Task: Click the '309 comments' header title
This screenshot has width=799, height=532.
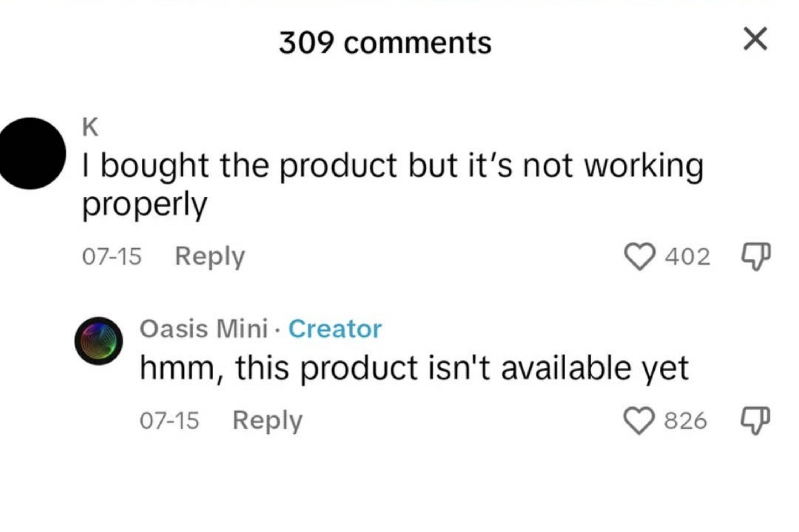Action: (385, 43)
